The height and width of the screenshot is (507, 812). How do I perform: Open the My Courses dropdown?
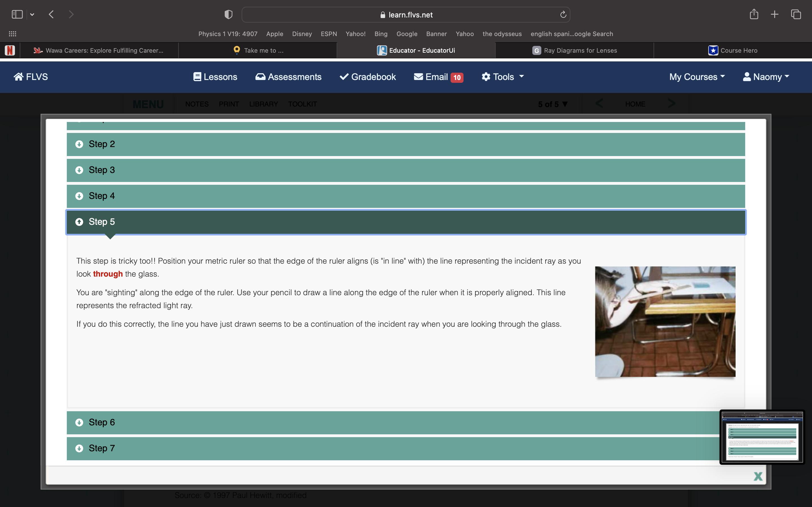click(697, 77)
